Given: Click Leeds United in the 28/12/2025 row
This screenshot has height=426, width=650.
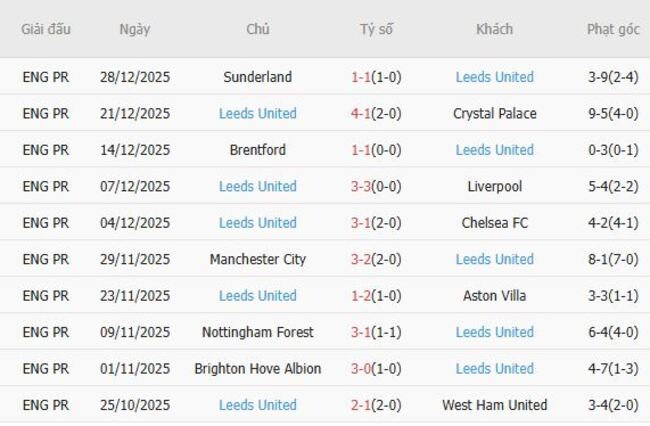Looking at the screenshot, I should 494,77.
